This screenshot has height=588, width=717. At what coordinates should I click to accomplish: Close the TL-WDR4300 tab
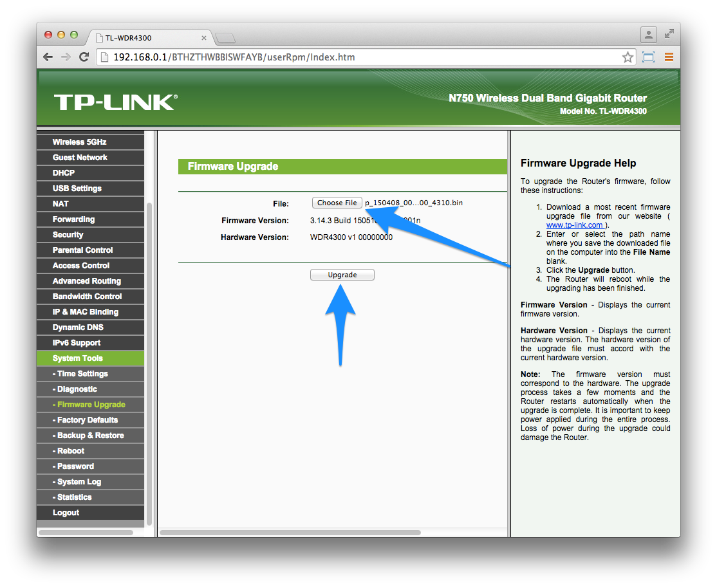[x=204, y=38]
